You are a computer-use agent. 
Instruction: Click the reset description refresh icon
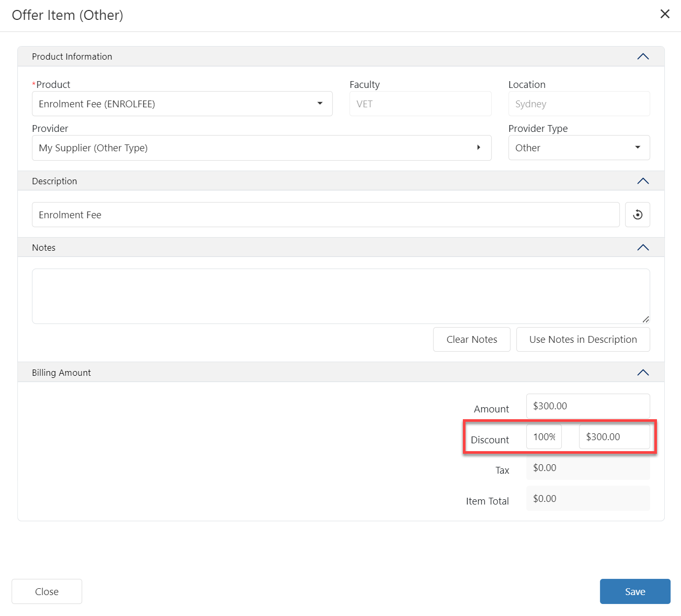coord(637,215)
